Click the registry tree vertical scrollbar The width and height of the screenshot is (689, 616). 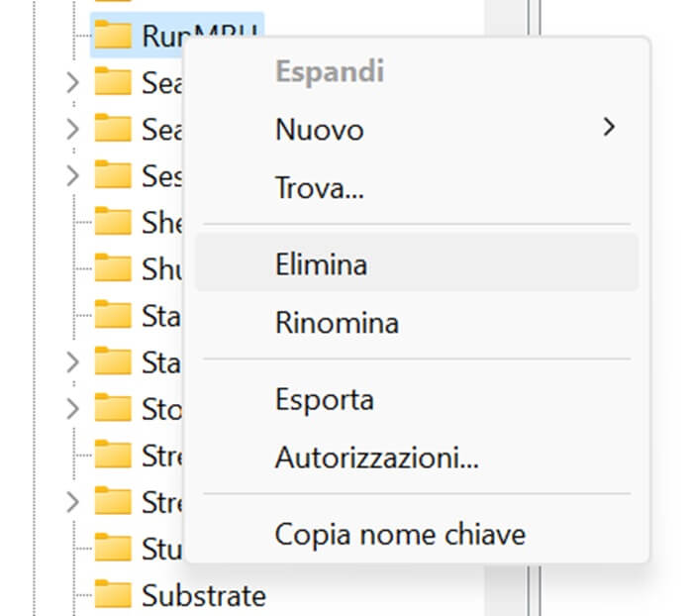pyautogui.click(x=506, y=590)
